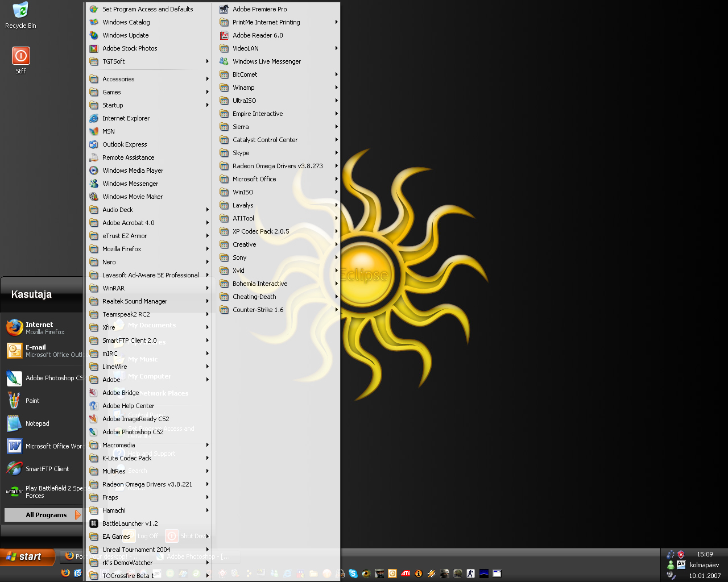Click the Firefox quick launch icon on taskbar

65,573
